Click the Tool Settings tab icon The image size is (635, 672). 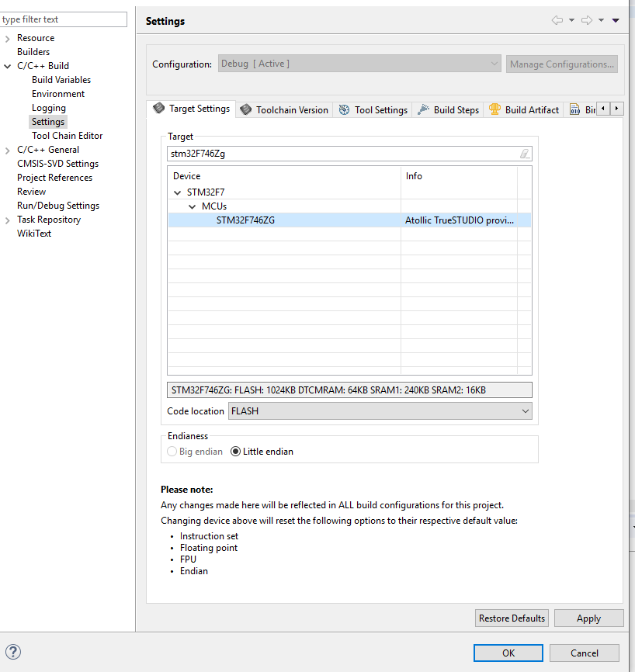tap(345, 109)
